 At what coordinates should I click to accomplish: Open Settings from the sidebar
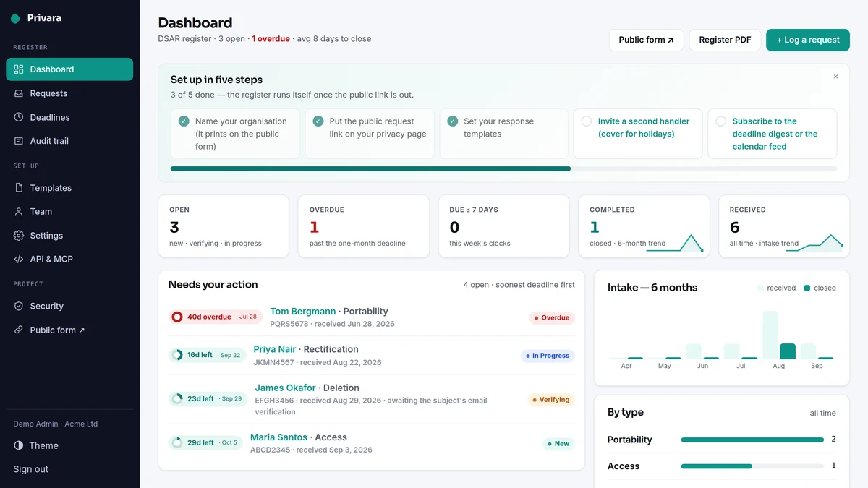point(69,236)
